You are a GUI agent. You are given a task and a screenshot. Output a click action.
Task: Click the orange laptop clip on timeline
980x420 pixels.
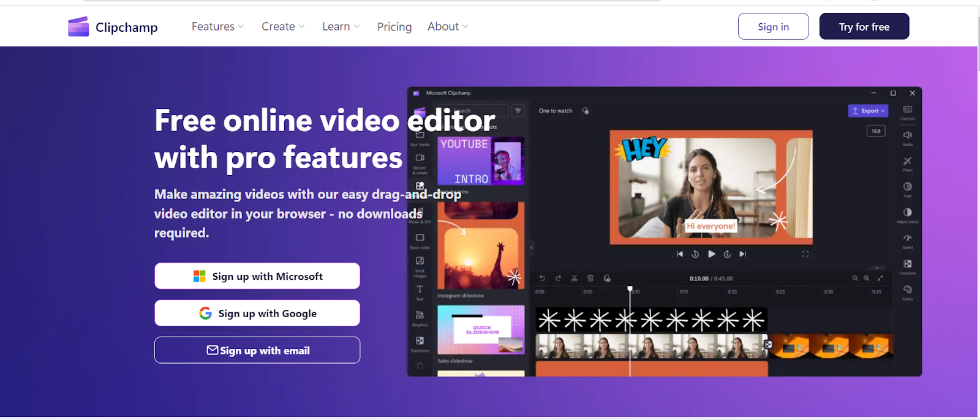tap(831, 346)
